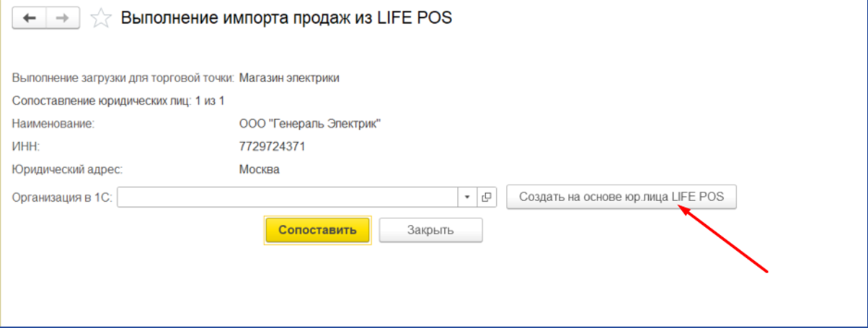Click the yellow Сопоставить button
This screenshot has width=868, height=328.
click(x=318, y=231)
